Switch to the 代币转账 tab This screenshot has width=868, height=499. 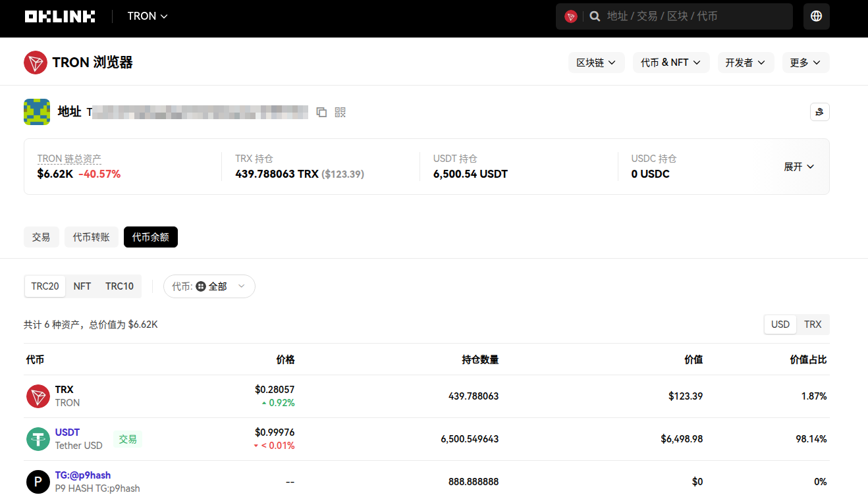point(91,237)
